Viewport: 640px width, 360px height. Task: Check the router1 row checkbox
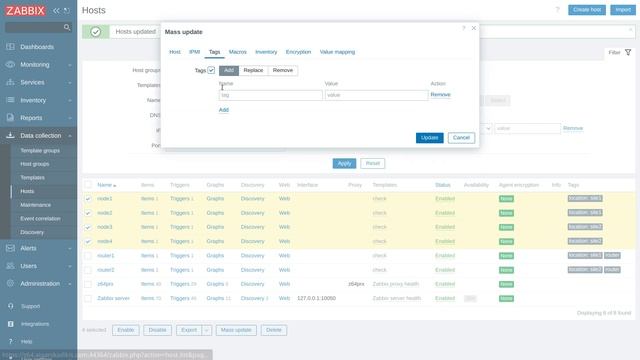88,256
